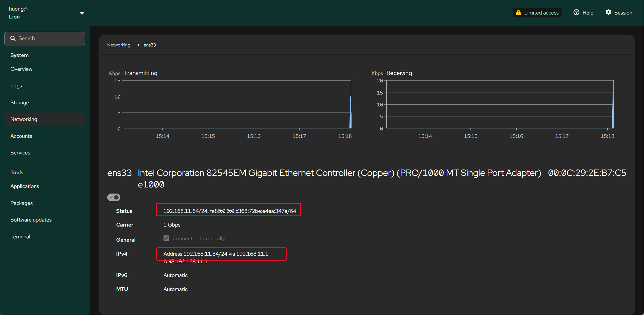
Task: Click the Help question mark icon
Action: (576, 12)
